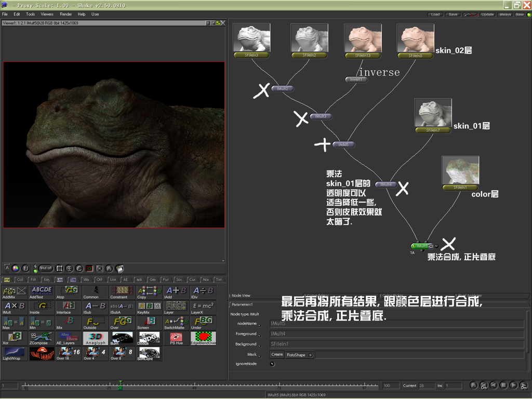Viewport: 532px width, 399px height.
Task: Switch to the Filt tool tab
Action: point(33,280)
